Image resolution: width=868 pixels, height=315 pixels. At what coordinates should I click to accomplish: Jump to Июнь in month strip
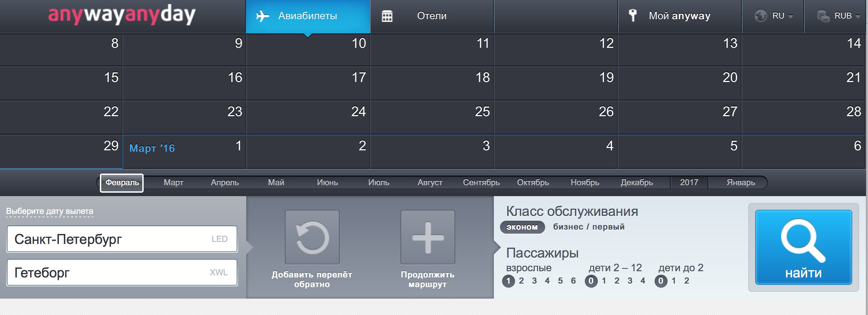pyautogui.click(x=327, y=182)
